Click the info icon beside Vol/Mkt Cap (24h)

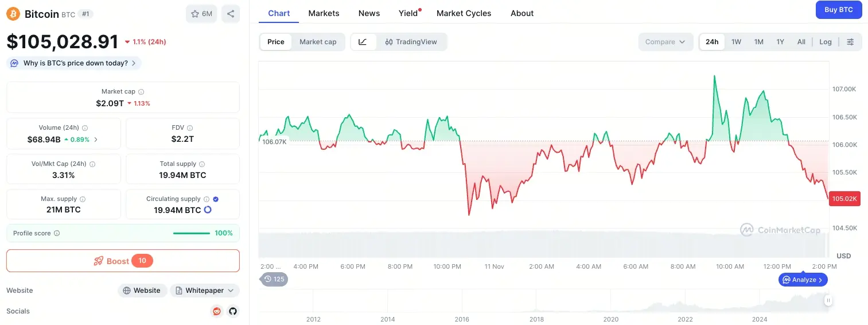(x=92, y=164)
